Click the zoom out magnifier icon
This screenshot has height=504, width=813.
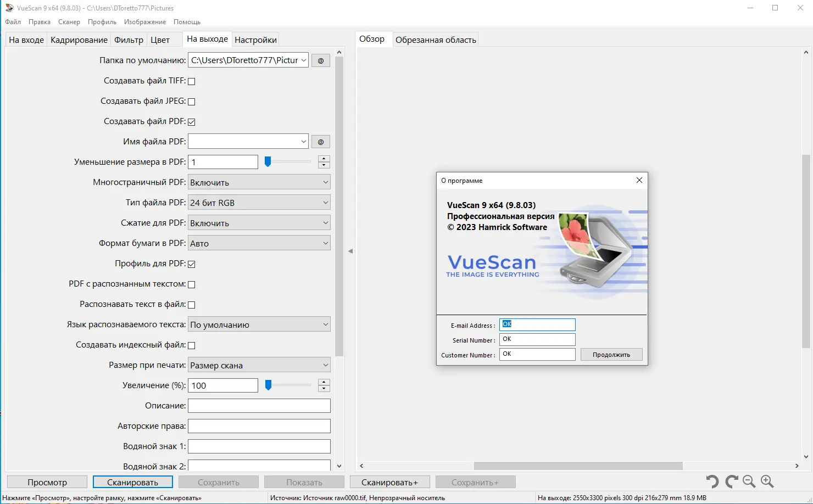point(749,481)
